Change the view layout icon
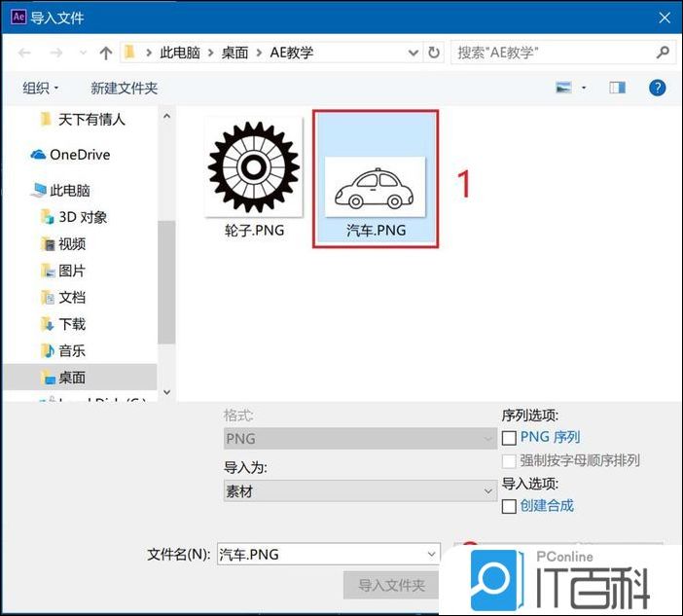The image size is (683, 616). coord(563,88)
